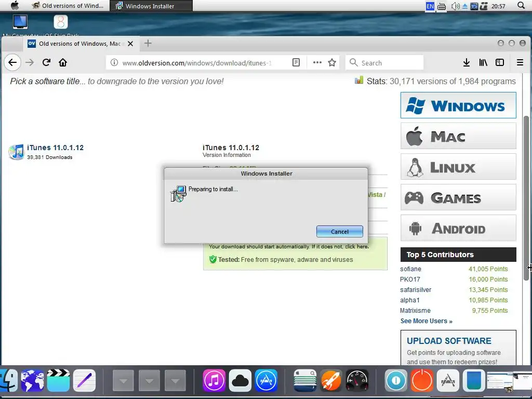The height and width of the screenshot is (399, 532).
Task: Click the iTunes 11.0.1.12 title link
Action: (x=55, y=148)
